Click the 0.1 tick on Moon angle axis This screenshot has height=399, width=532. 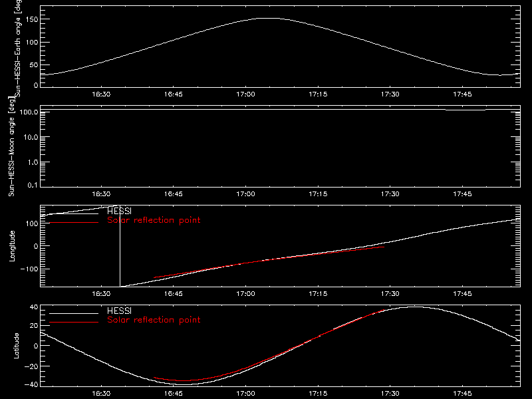pyautogui.click(x=33, y=185)
